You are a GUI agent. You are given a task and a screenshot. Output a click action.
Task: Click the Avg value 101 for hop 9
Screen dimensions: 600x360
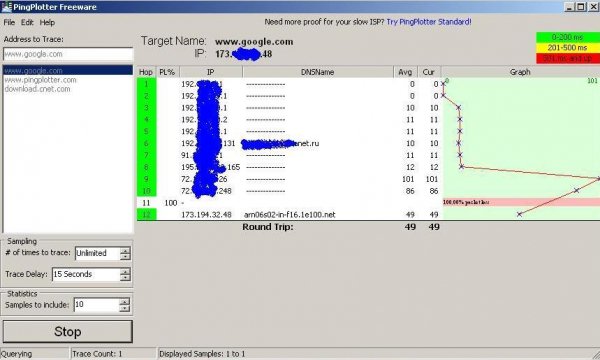tap(408, 179)
